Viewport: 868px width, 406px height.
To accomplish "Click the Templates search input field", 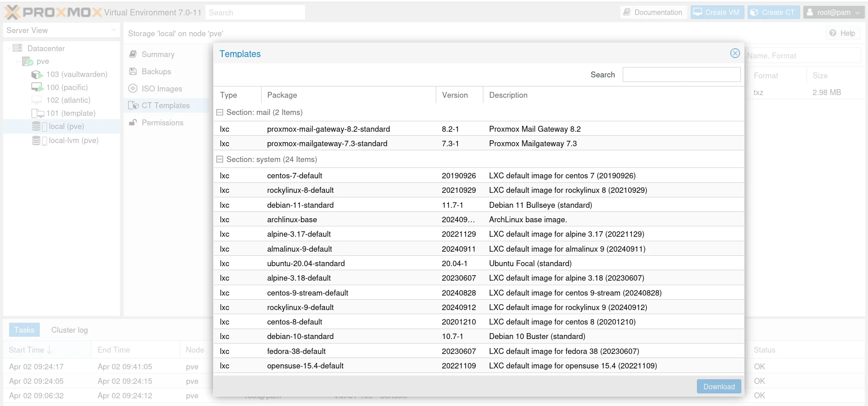I will click(x=681, y=75).
